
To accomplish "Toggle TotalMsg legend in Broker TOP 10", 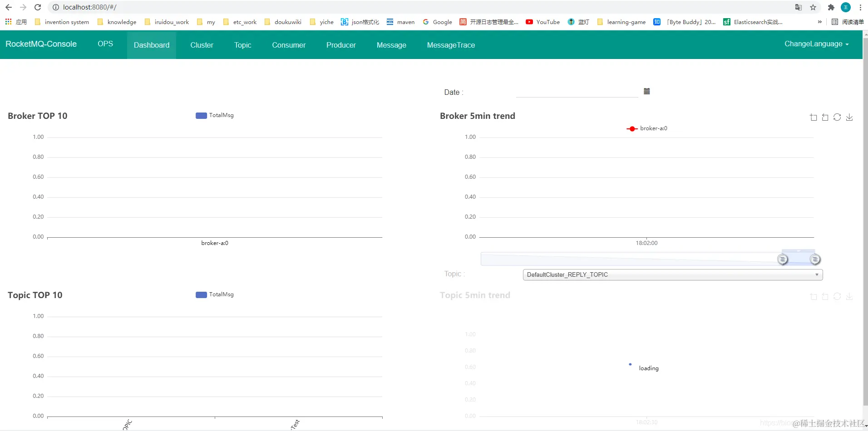I will [215, 115].
